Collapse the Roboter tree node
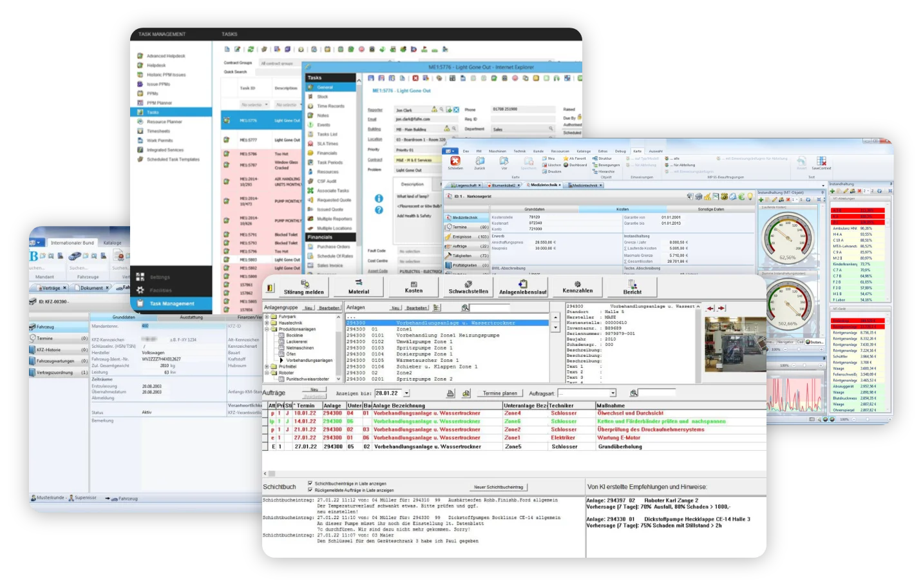This screenshot has height=588, width=923. [267, 373]
